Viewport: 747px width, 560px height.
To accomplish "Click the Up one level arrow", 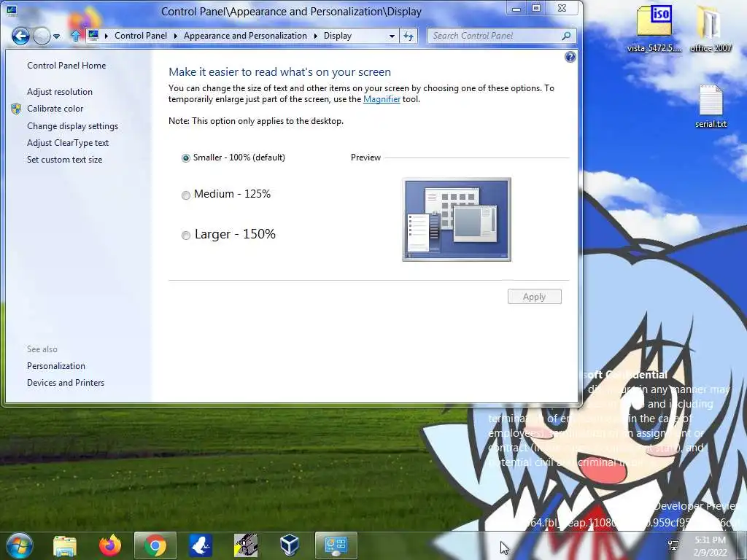I will (75, 36).
